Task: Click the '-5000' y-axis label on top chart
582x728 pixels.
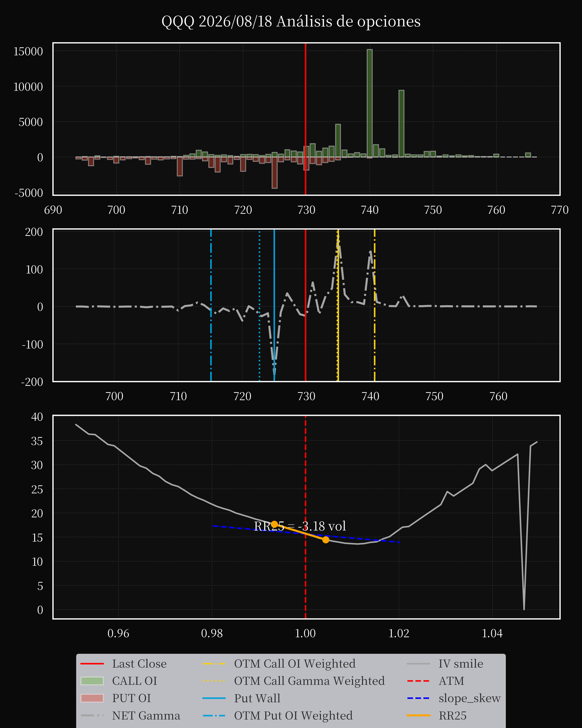Action: click(29, 193)
